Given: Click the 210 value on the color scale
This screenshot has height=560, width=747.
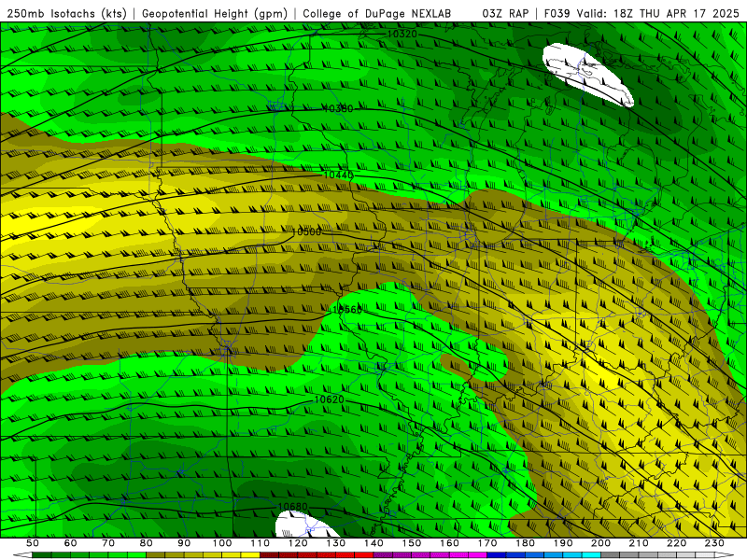Looking at the screenshot, I should 639,543.
